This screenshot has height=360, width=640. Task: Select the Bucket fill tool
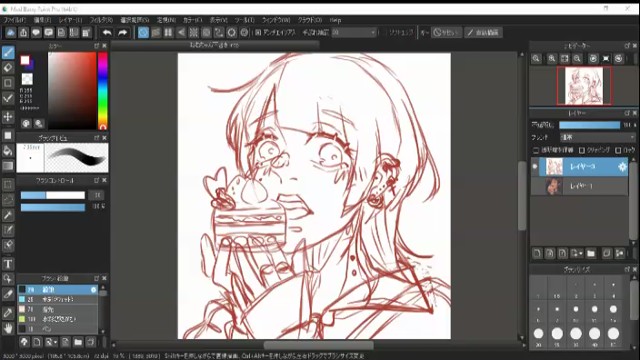click(8, 151)
